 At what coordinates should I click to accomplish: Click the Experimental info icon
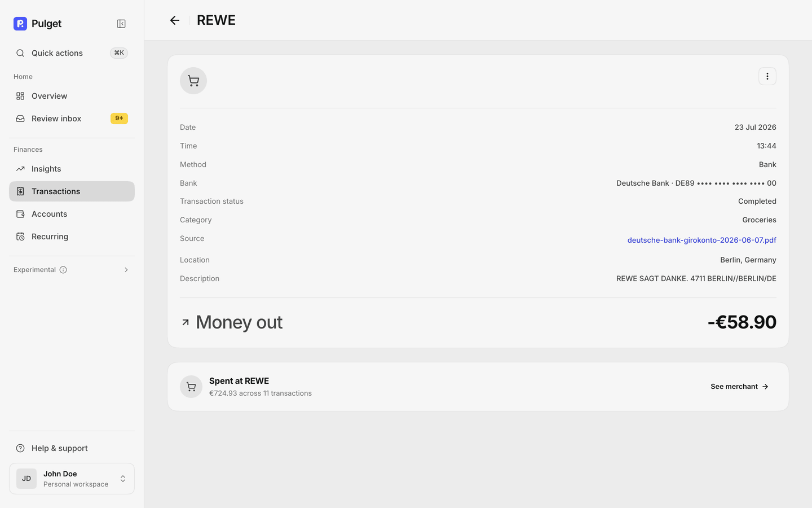pos(63,270)
